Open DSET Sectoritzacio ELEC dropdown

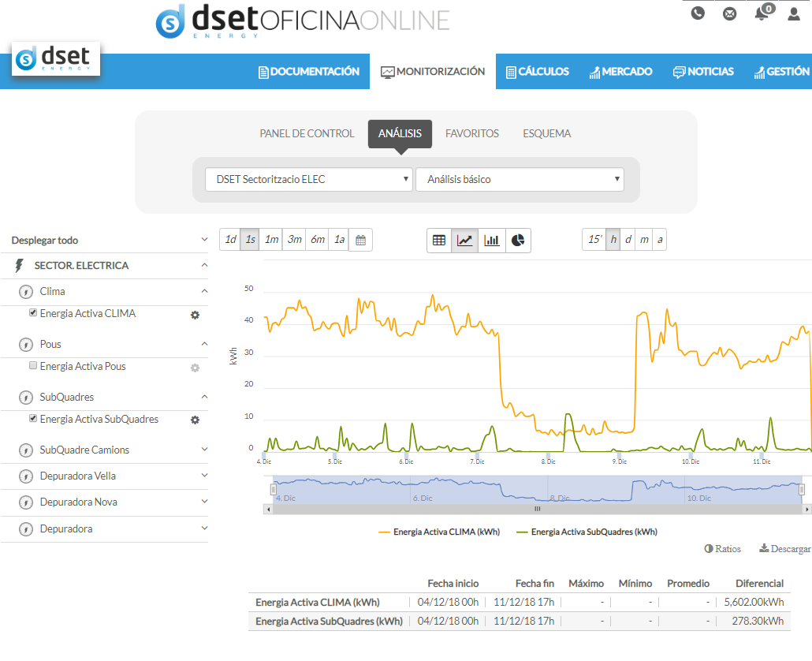(309, 179)
